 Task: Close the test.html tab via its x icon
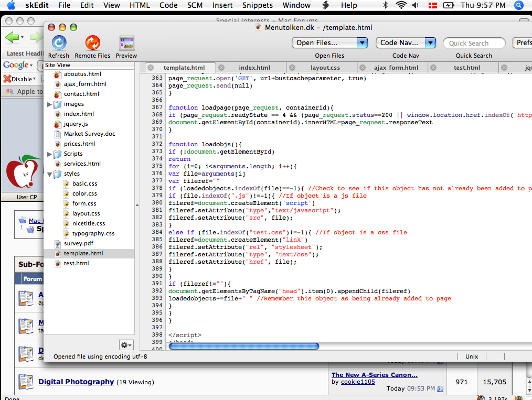(x=433, y=68)
